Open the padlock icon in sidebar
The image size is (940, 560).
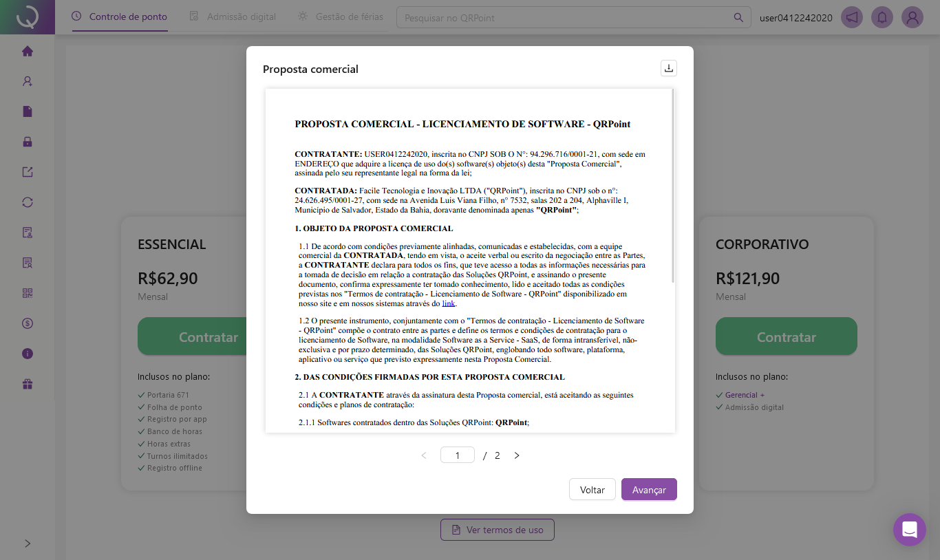[x=28, y=142]
